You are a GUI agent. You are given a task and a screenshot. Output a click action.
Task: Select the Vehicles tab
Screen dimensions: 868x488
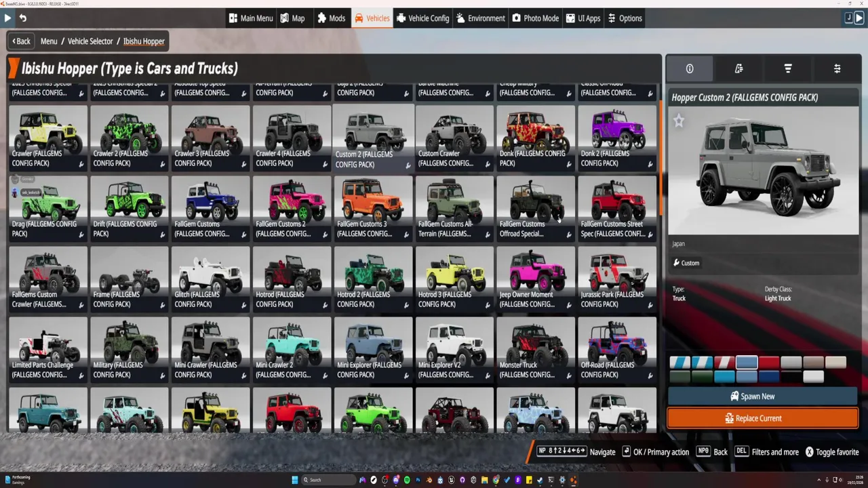372,18
